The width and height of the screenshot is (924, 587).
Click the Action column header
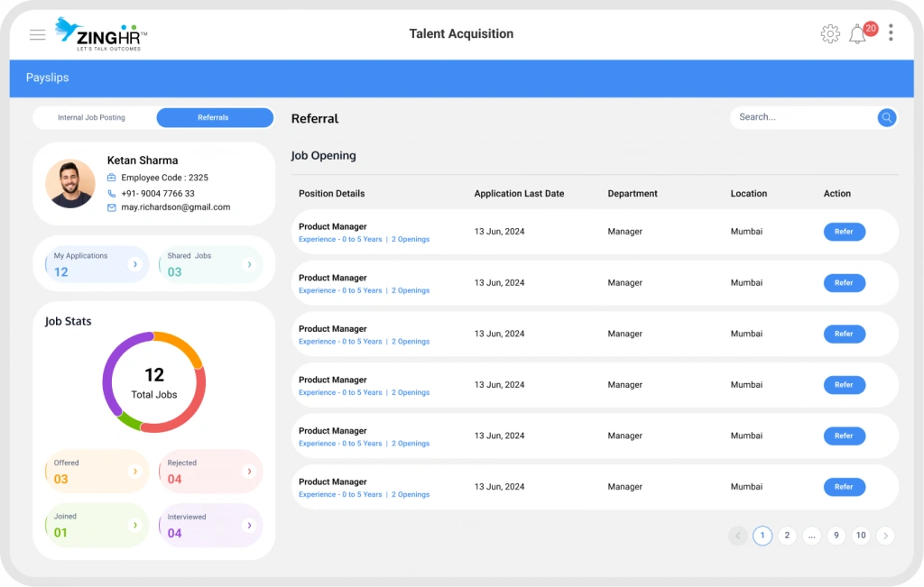[x=836, y=193]
